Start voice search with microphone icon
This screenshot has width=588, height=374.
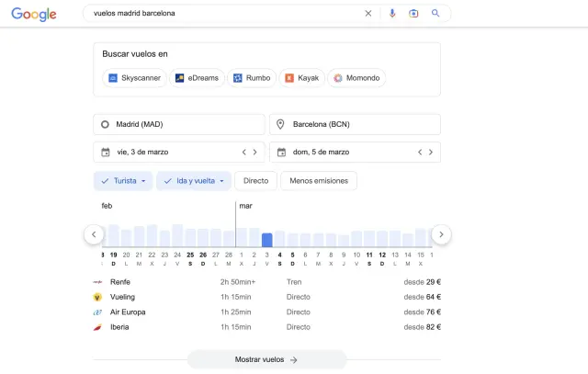[x=392, y=14]
